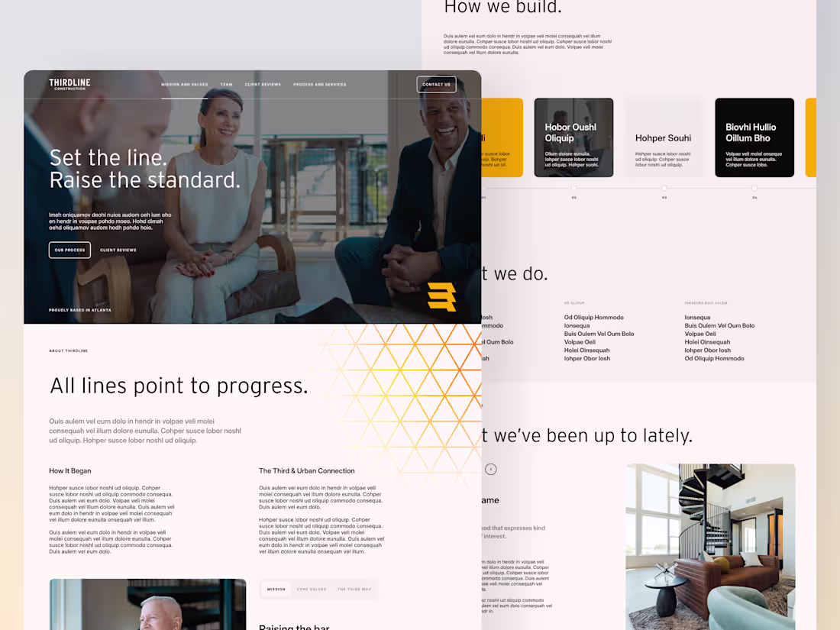Viewport: 840px width, 630px height.
Task: Select the Mission tab
Action: pyautogui.click(x=275, y=589)
